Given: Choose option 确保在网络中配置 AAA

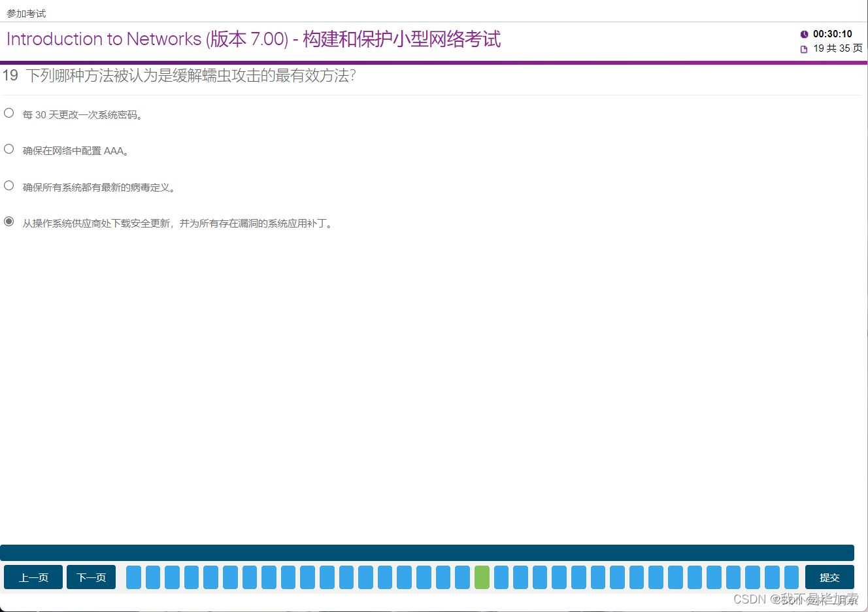Looking at the screenshot, I should pyautogui.click(x=8, y=149).
